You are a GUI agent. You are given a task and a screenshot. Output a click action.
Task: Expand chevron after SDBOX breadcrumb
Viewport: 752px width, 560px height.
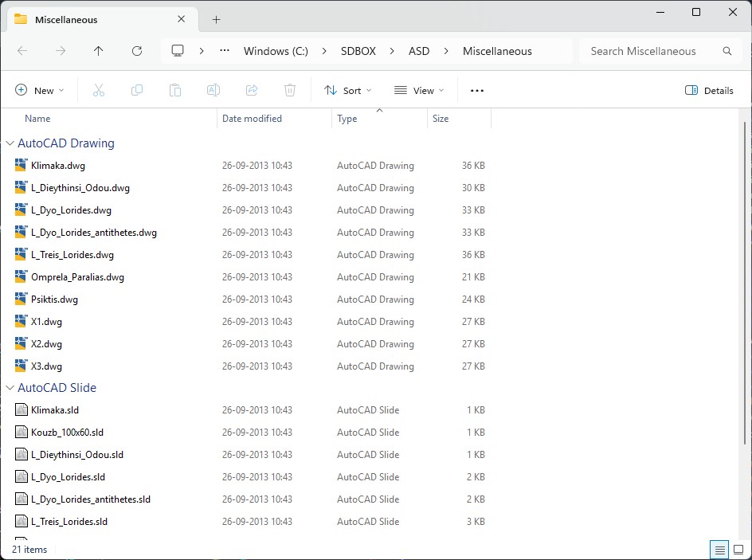coord(392,51)
